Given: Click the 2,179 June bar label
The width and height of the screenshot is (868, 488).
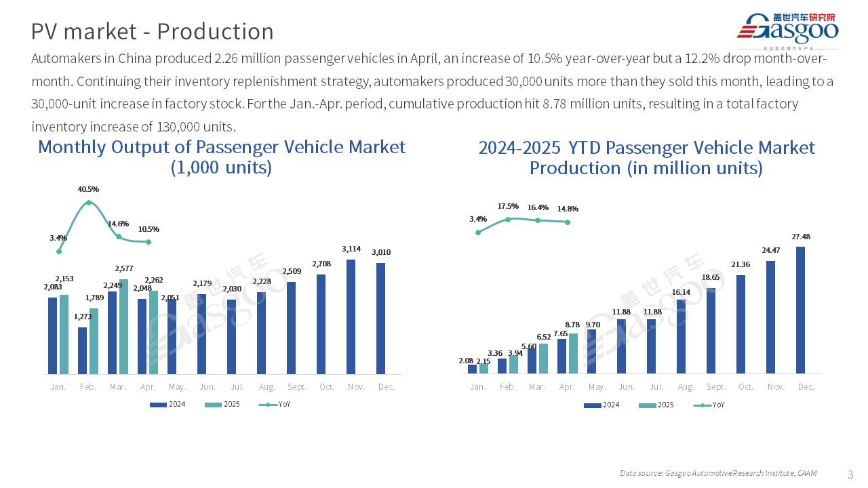Looking at the screenshot, I should click(x=202, y=283).
